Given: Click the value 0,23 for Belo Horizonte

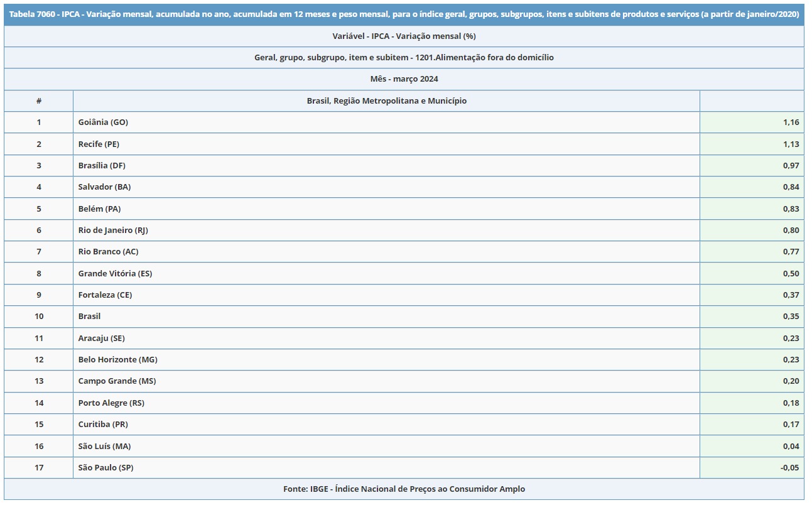Looking at the screenshot, I should pos(791,359).
